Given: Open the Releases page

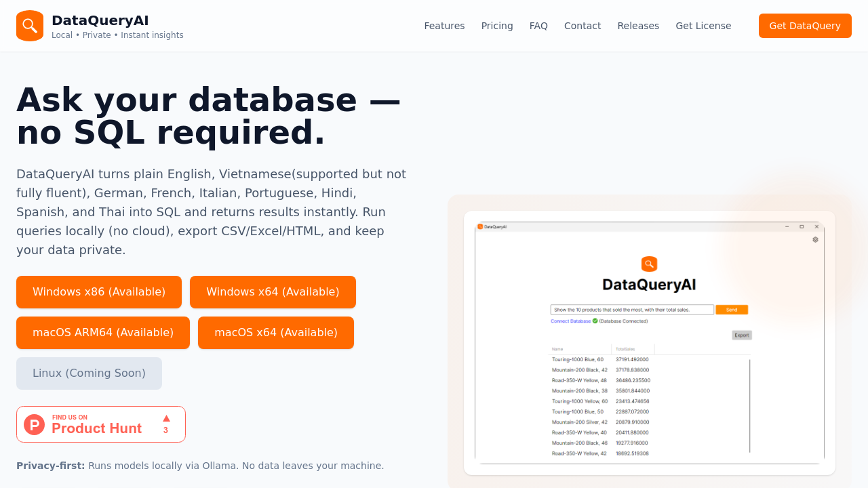Looking at the screenshot, I should (638, 25).
